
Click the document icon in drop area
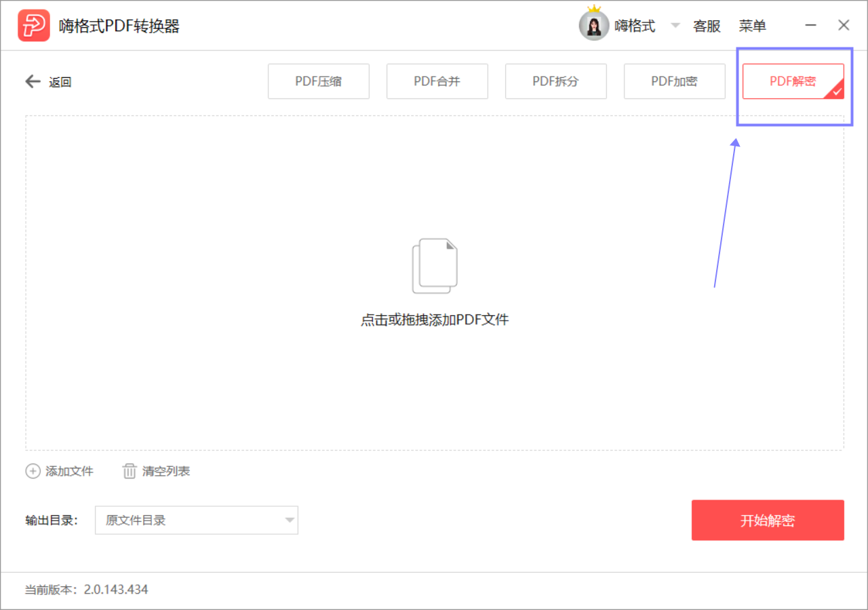(435, 265)
